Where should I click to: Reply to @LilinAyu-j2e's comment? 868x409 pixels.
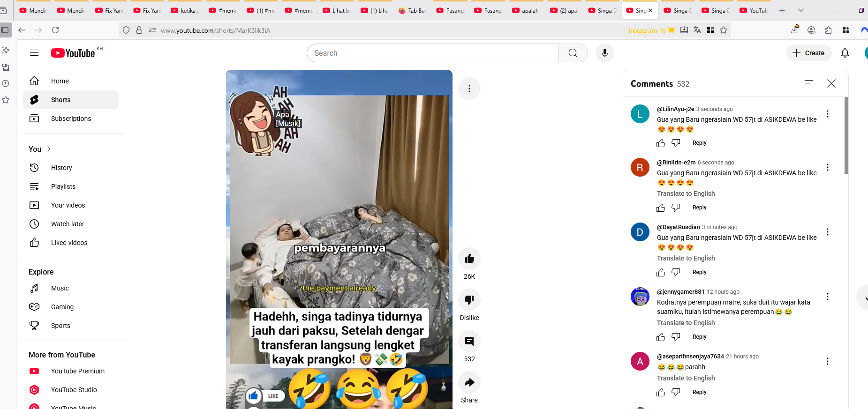click(699, 143)
